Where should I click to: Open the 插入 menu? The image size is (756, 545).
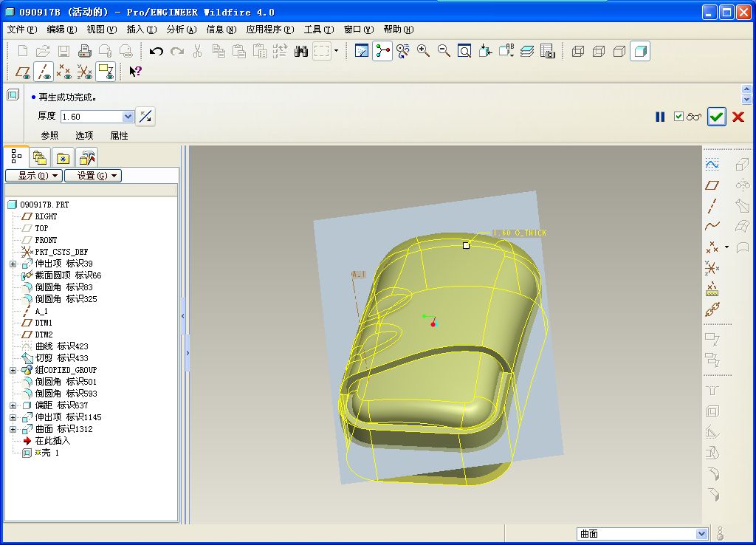click(x=142, y=30)
